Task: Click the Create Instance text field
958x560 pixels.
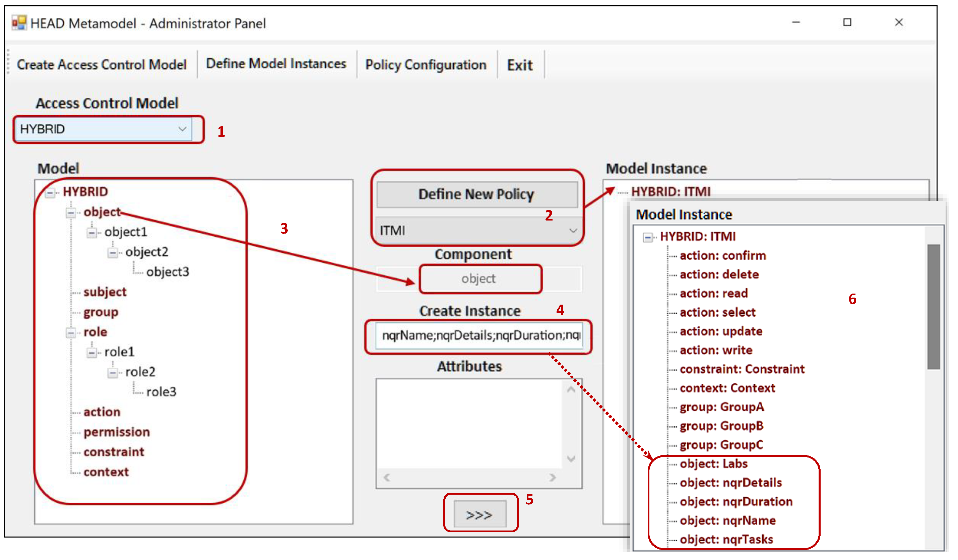Action: pos(479,335)
